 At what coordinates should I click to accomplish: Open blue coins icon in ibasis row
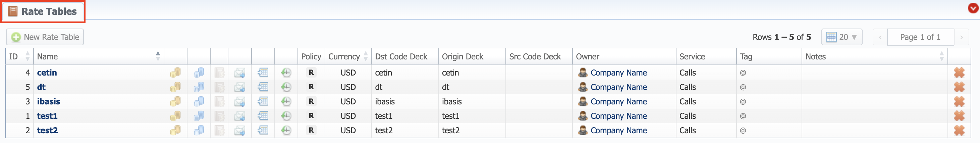pyautogui.click(x=199, y=101)
